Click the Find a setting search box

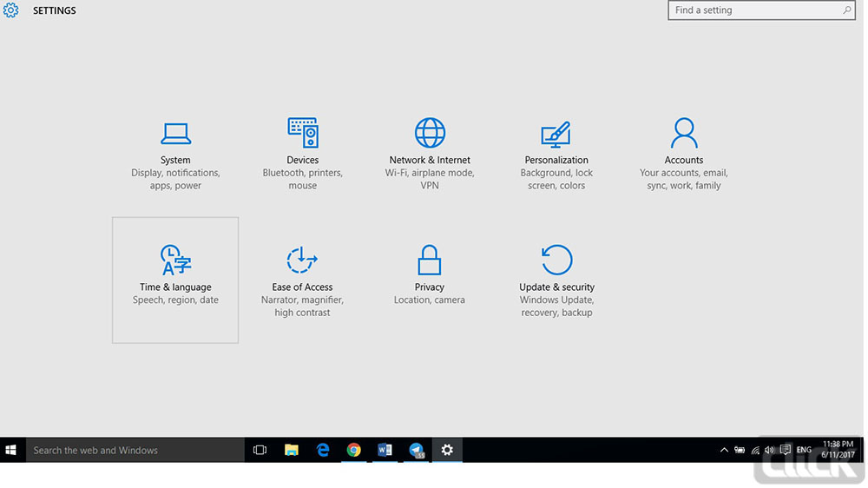tap(753, 10)
